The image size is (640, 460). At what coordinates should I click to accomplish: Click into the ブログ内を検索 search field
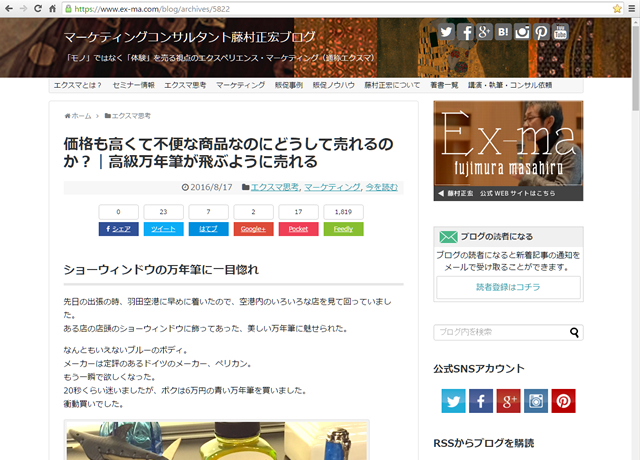(x=500, y=333)
